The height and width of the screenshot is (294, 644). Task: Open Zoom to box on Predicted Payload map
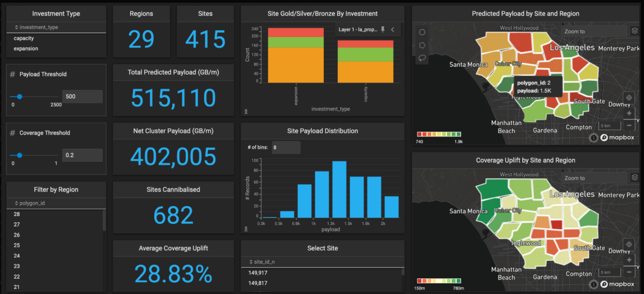click(594, 31)
